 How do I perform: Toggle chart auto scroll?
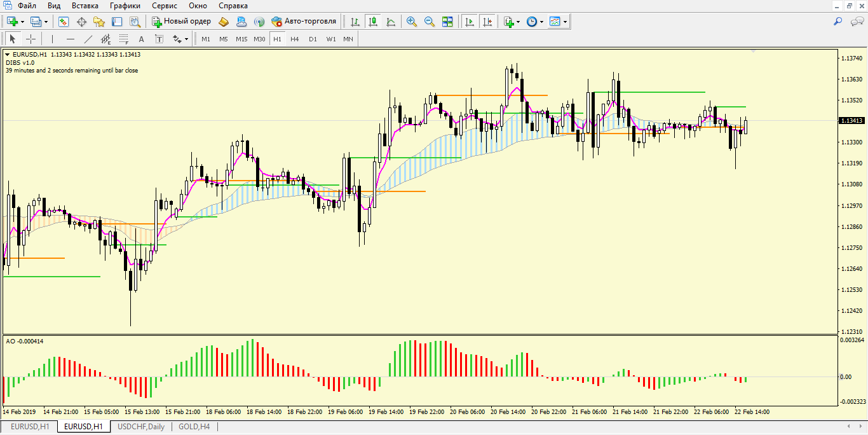(470, 22)
